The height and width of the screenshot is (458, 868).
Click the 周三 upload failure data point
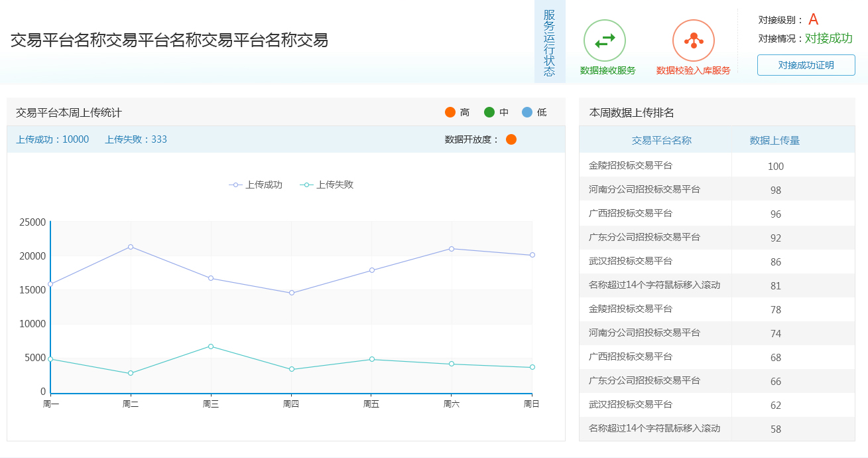tap(211, 346)
